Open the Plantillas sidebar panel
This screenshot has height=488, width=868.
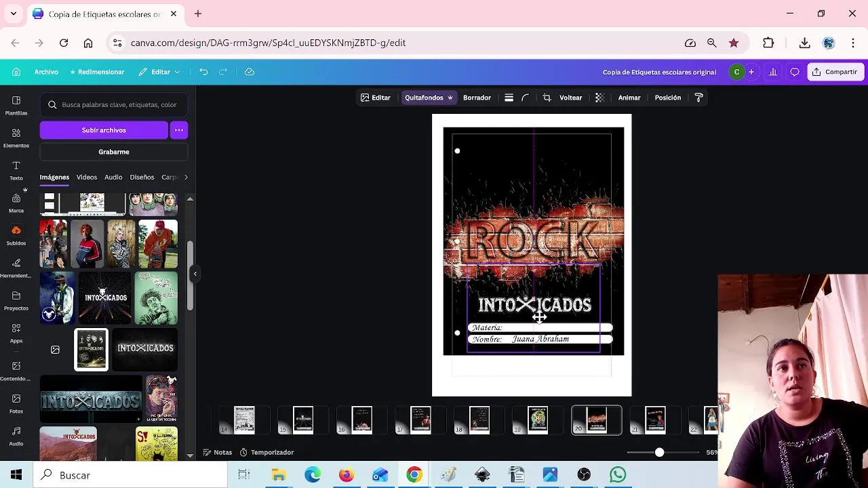point(16,105)
